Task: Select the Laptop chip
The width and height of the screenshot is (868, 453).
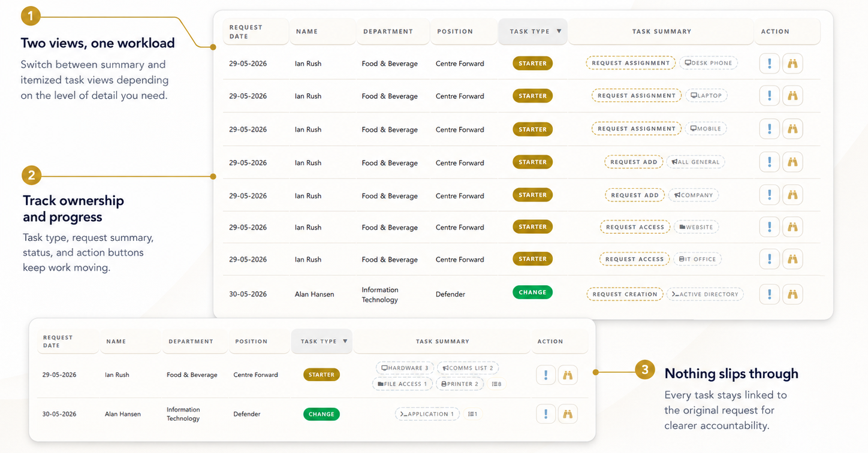Action: click(706, 95)
